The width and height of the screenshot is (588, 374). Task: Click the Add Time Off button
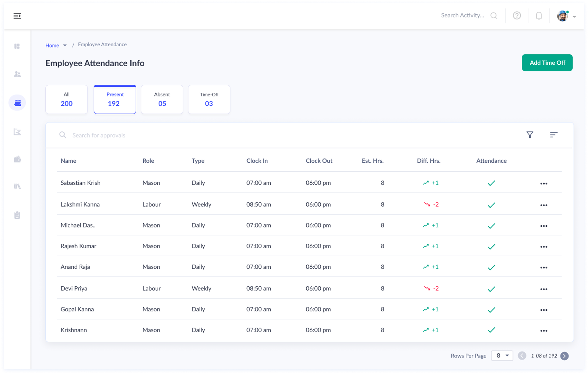[x=547, y=63]
